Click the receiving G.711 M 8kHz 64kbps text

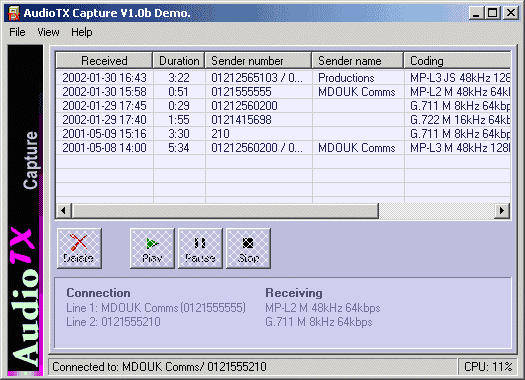pyautogui.click(x=319, y=322)
